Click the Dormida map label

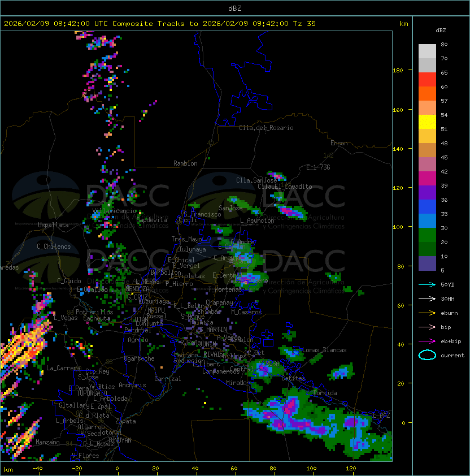[x=325, y=393]
